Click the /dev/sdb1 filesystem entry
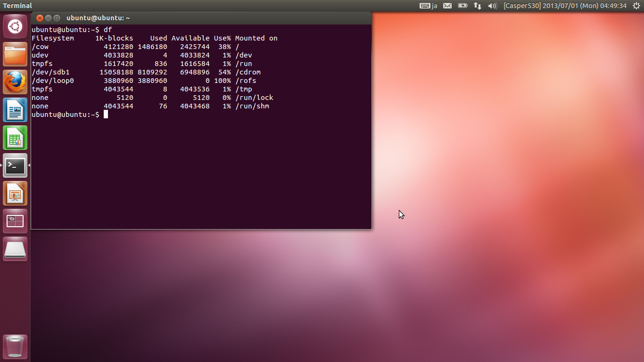Viewport: 644px width, 362px height. pos(50,72)
